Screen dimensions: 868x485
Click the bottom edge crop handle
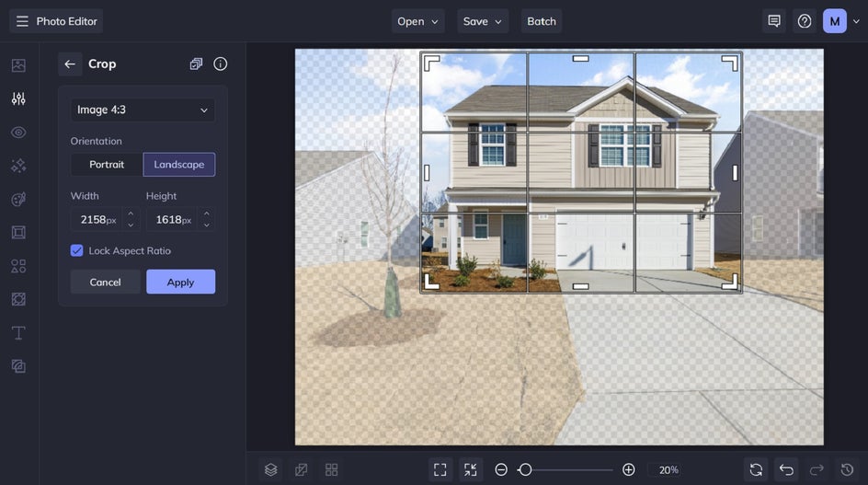580,286
